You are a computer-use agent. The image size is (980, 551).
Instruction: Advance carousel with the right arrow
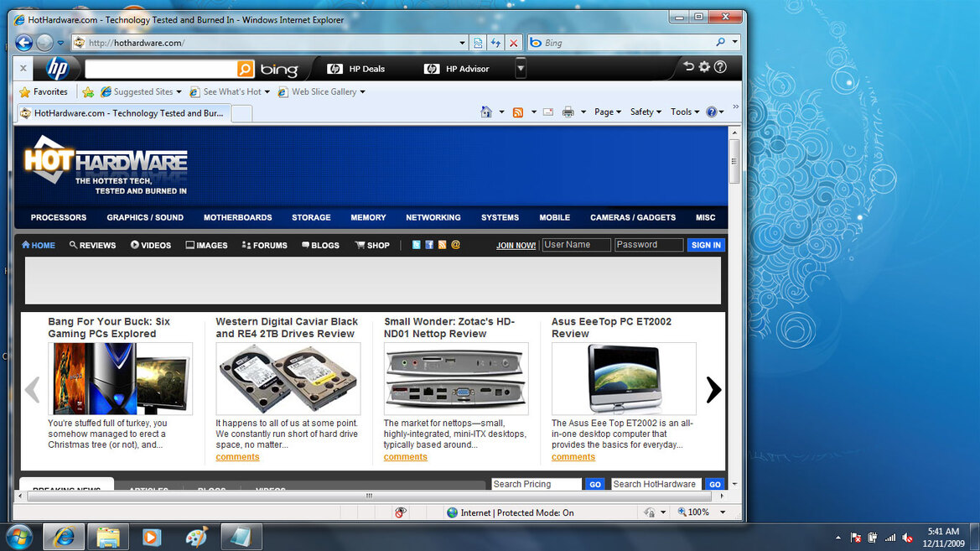point(713,390)
